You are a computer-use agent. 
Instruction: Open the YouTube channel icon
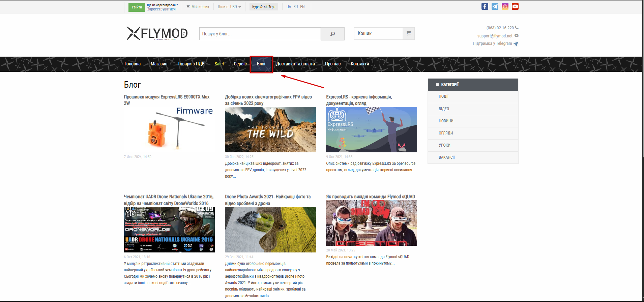click(x=515, y=6)
